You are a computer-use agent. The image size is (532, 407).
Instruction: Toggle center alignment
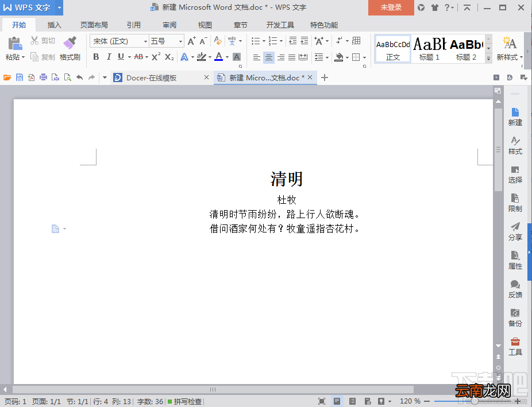click(x=269, y=57)
